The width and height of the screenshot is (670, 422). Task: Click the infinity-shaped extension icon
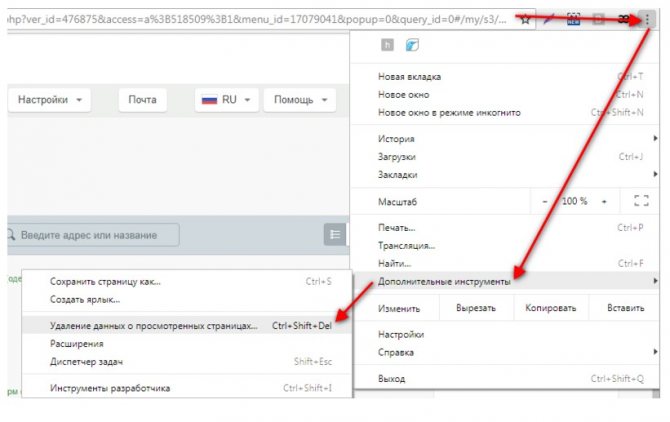[x=622, y=19]
